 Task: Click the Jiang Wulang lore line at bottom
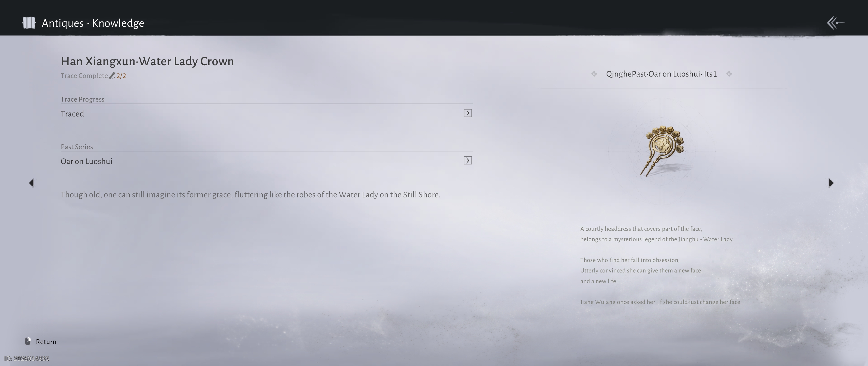tap(660, 302)
